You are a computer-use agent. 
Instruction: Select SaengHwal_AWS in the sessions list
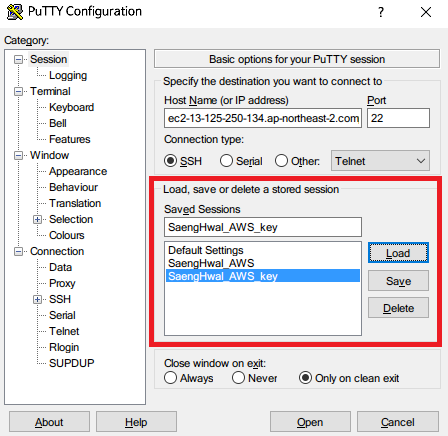pos(263,263)
